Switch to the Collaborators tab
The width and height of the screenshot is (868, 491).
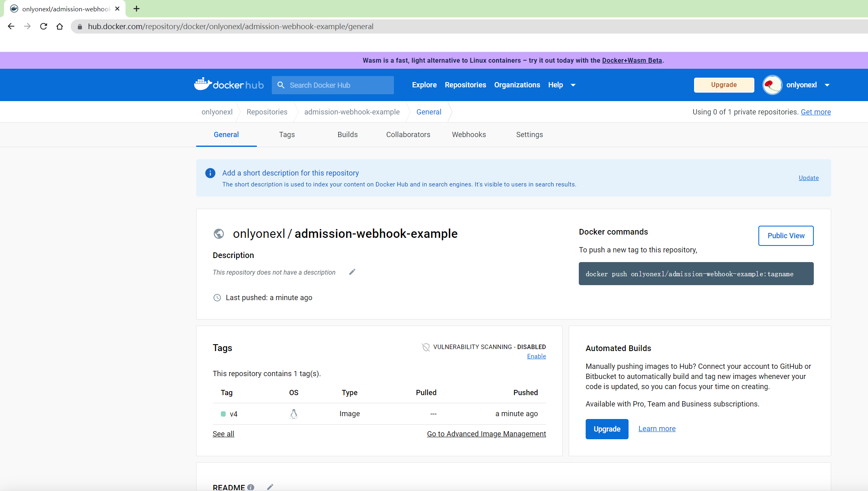click(x=408, y=135)
